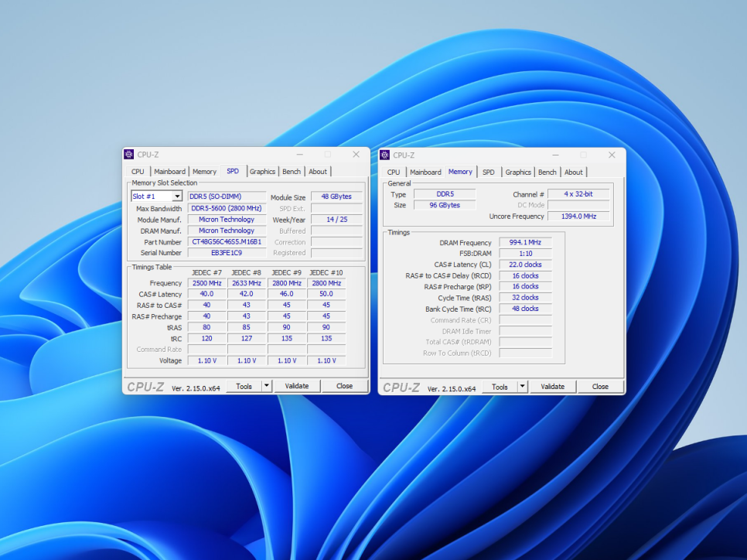Select the Max Bandwidth DDR5-5600 (2800 MHz) value

coord(227,208)
